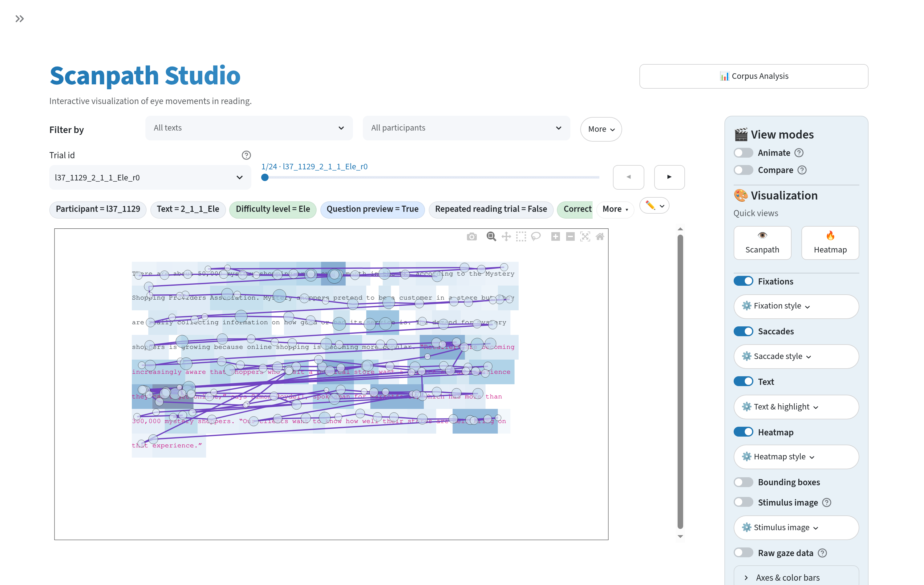The height and width of the screenshot is (585, 924).
Task: Zoom in using the plus icon
Action: (555, 236)
